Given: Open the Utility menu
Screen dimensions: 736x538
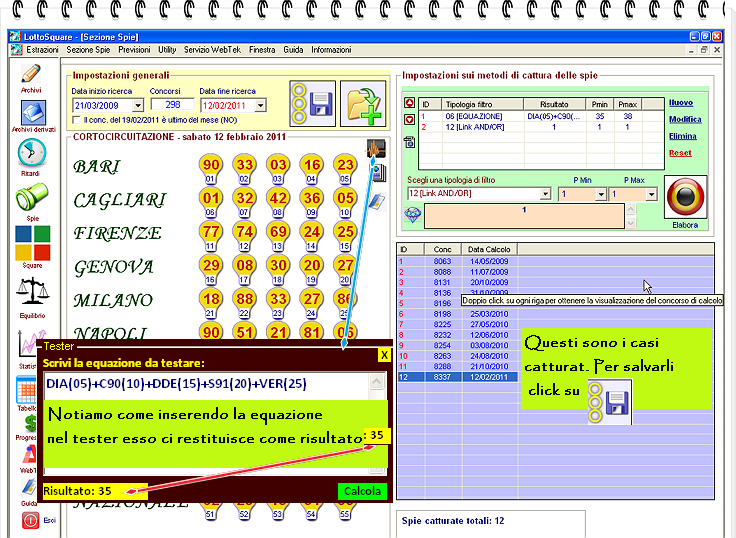Looking at the screenshot, I should (x=167, y=50).
